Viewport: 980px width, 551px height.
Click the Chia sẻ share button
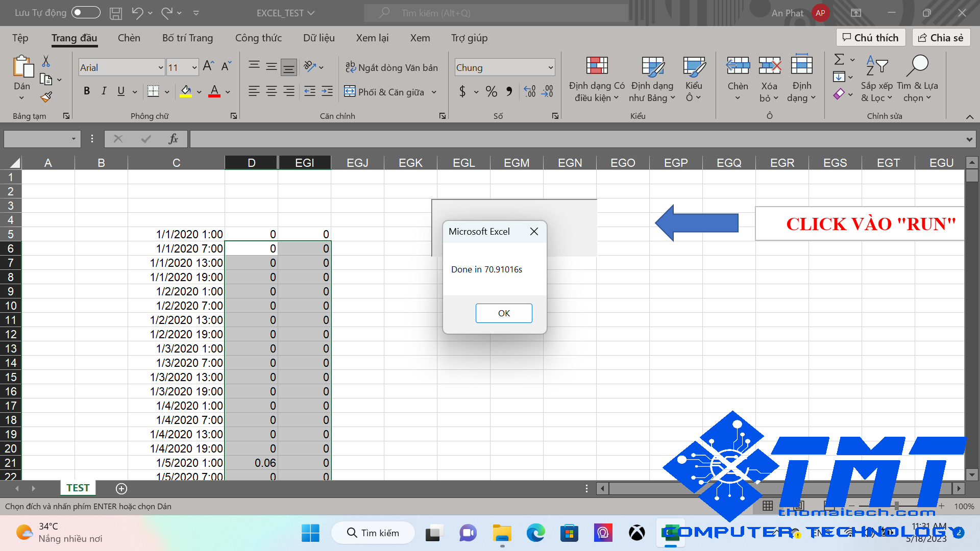pyautogui.click(x=941, y=38)
